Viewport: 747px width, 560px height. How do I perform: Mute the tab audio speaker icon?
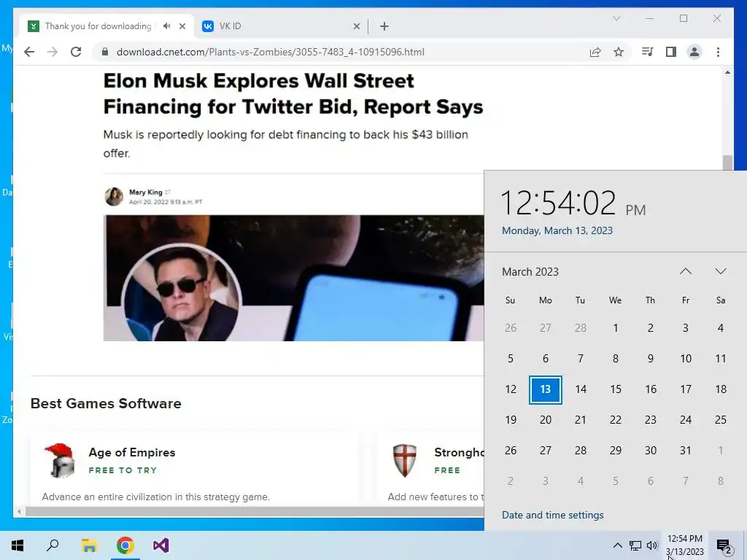pos(166,26)
